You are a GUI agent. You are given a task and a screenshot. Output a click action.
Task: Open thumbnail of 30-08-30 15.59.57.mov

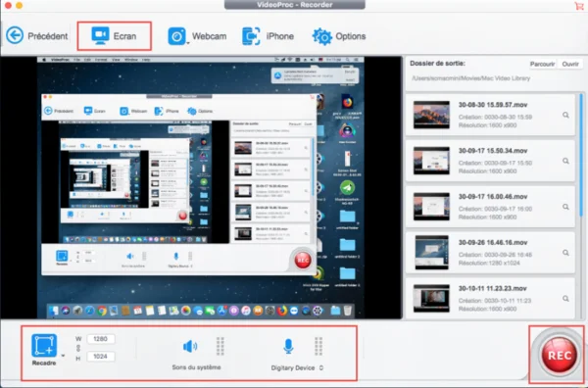click(x=431, y=115)
